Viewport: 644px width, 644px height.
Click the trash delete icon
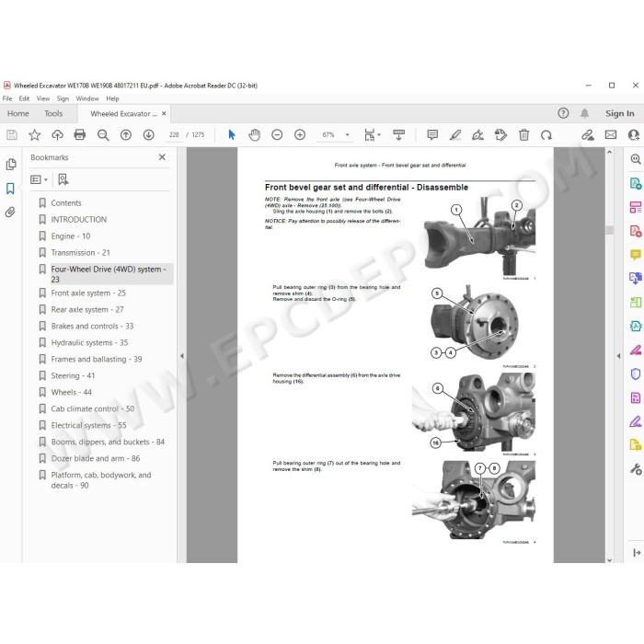(523, 134)
